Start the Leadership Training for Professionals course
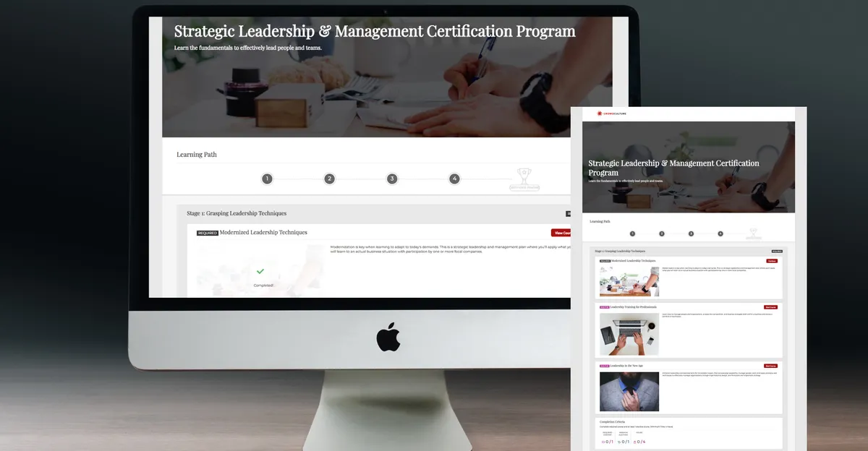868x451 pixels. click(x=770, y=307)
